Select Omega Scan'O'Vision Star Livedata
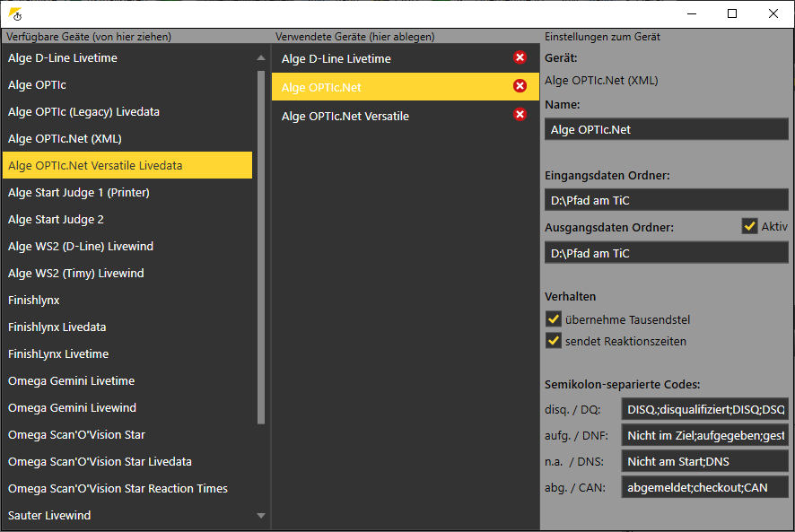 point(127,461)
